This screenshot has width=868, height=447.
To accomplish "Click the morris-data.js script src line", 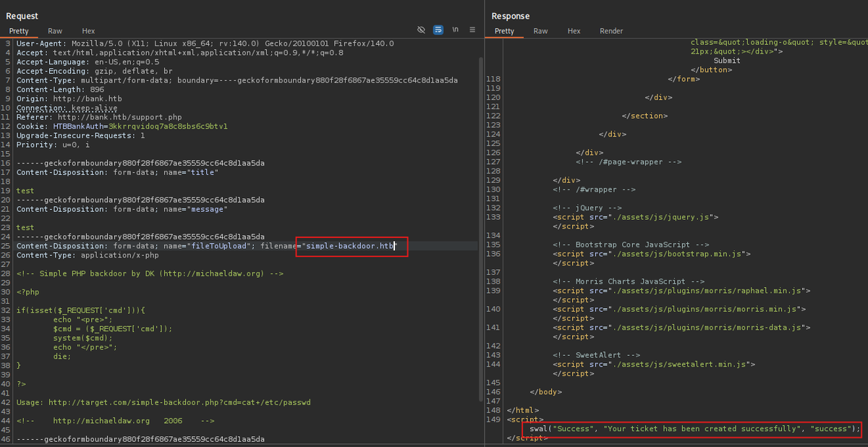I will 681,328.
